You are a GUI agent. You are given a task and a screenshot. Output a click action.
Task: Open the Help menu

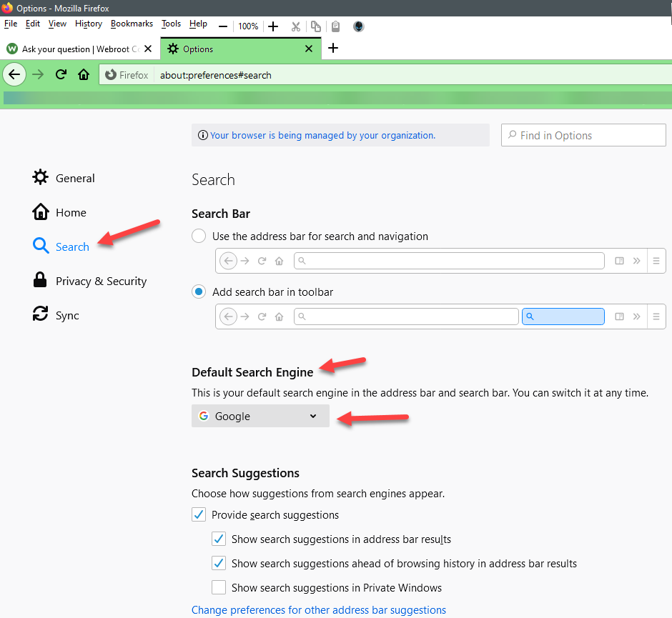click(198, 24)
